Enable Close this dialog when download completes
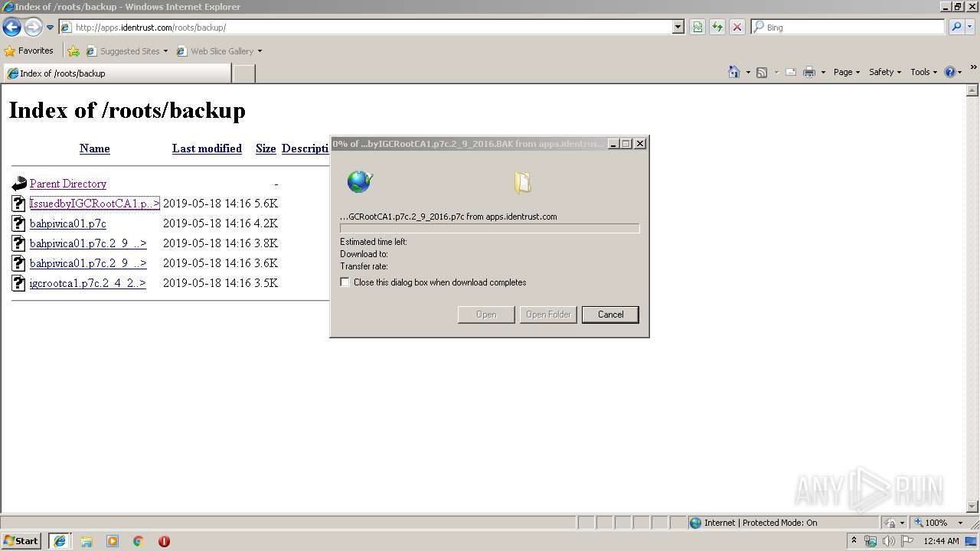Viewport: 980px width, 551px height. 345,282
